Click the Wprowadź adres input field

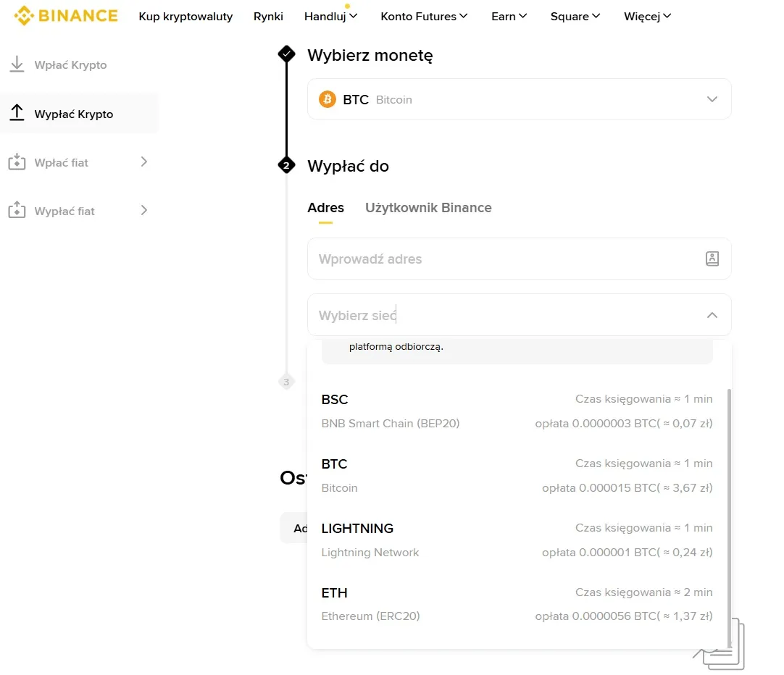pos(519,259)
